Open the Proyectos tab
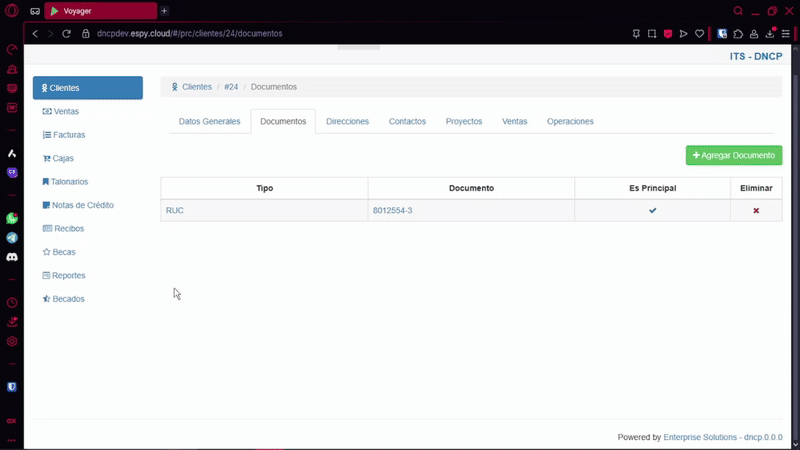This screenshot has width=800, height=450. tap(464, 122)
